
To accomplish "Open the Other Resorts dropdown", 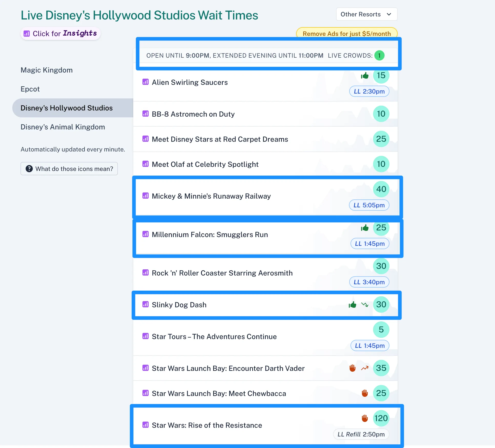I will (367, 14).
